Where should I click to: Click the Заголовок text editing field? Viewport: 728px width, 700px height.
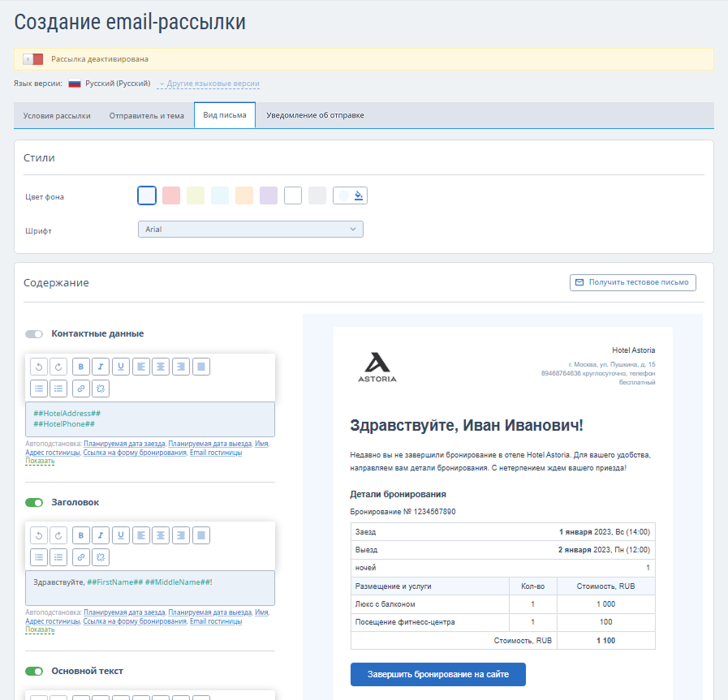tap(150, 588)
